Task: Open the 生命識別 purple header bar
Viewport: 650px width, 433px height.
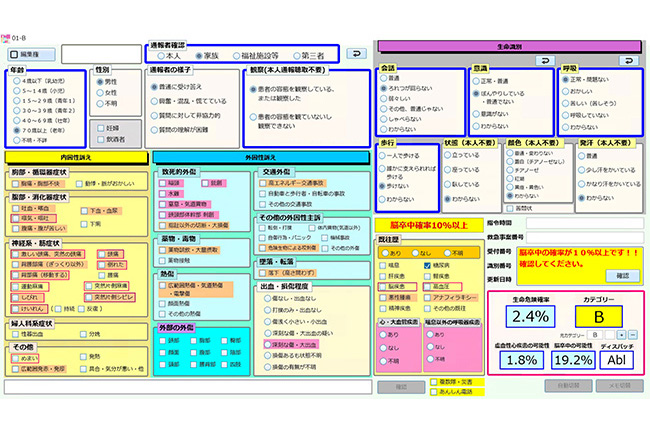Action: [509, 46]
